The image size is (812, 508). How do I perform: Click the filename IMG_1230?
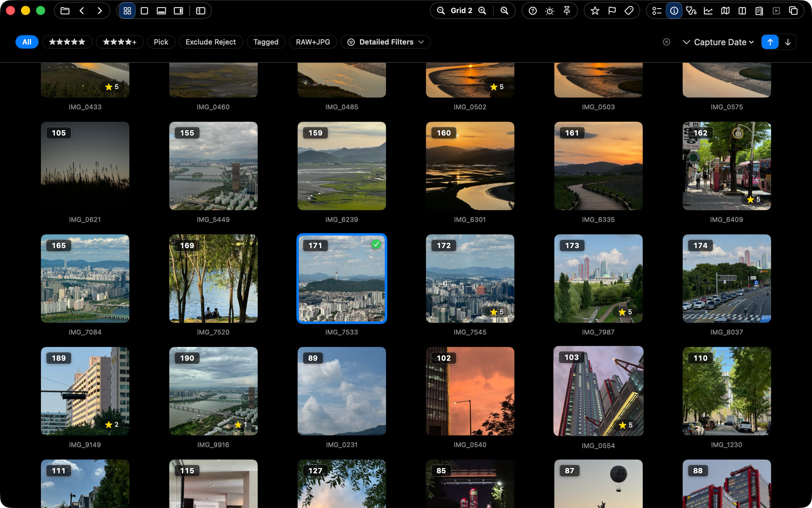pyautogui.click(x=727, y=445)
